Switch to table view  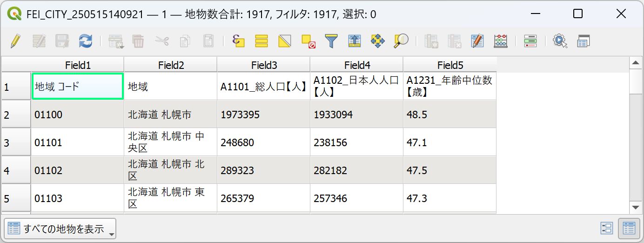(x=629, y=228)
